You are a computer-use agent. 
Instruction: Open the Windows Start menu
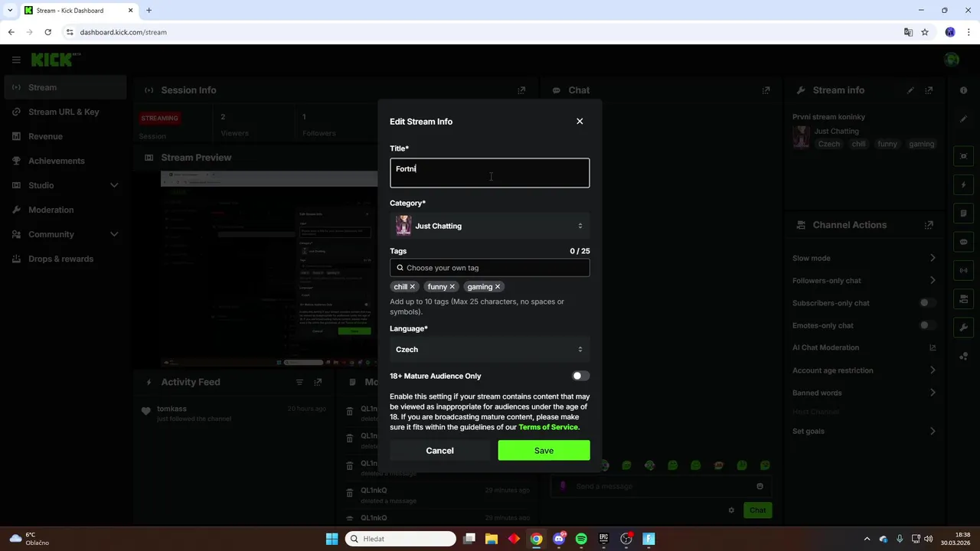coord(332,539)
